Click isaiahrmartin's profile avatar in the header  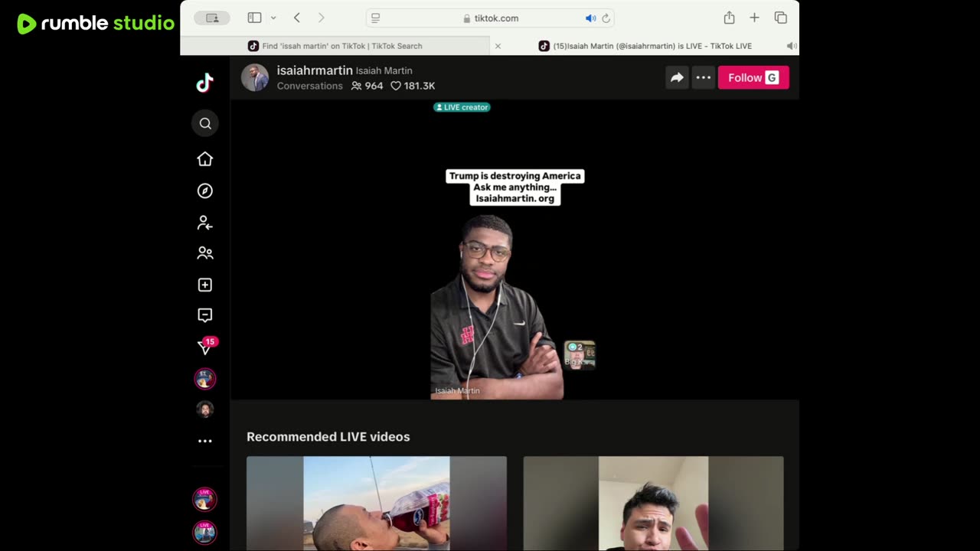[x=255, y=77]
